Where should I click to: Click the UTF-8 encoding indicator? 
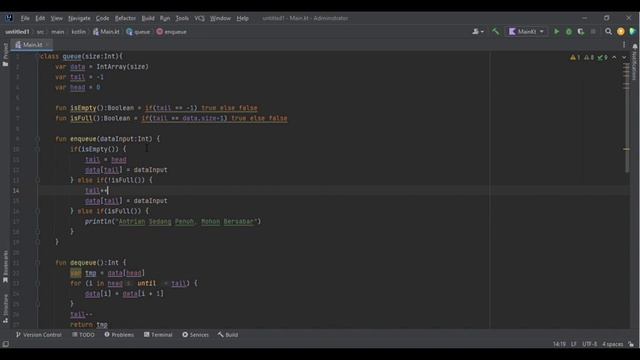589,344
